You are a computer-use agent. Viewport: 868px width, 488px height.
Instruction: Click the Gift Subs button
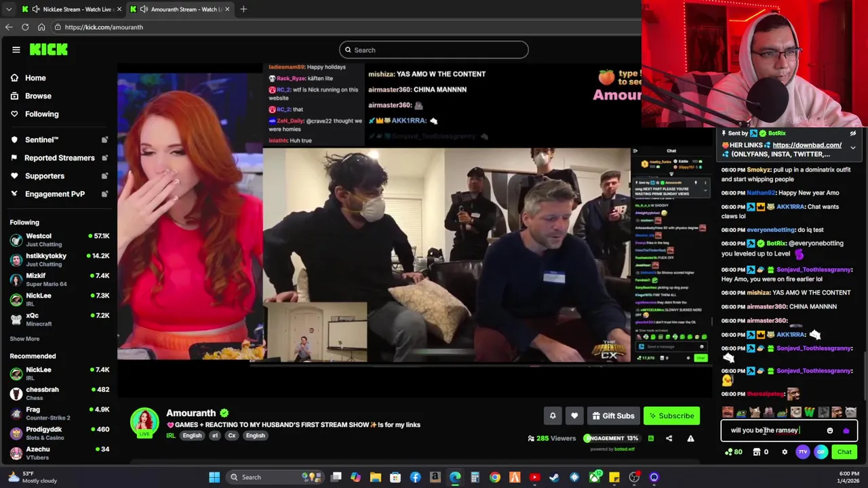pyautogui.click(x=613, y=416)
